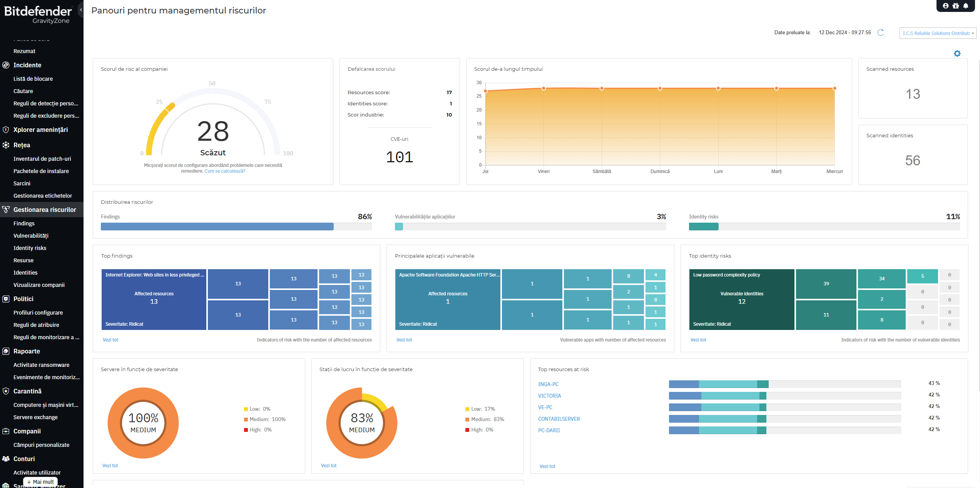Viewport: 980px width, 488px height.
Task: Open the Vulnerabilități menu item
Action: pos(31,236)
